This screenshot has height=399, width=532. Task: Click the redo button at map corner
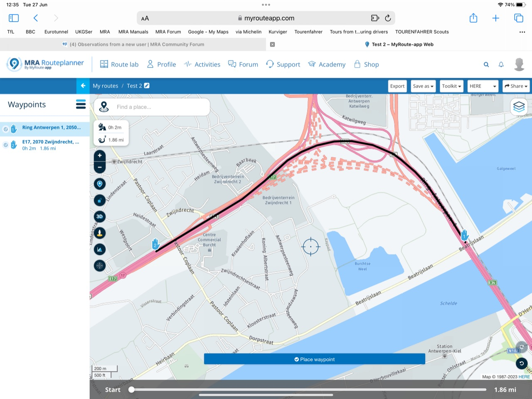point(522,347)
